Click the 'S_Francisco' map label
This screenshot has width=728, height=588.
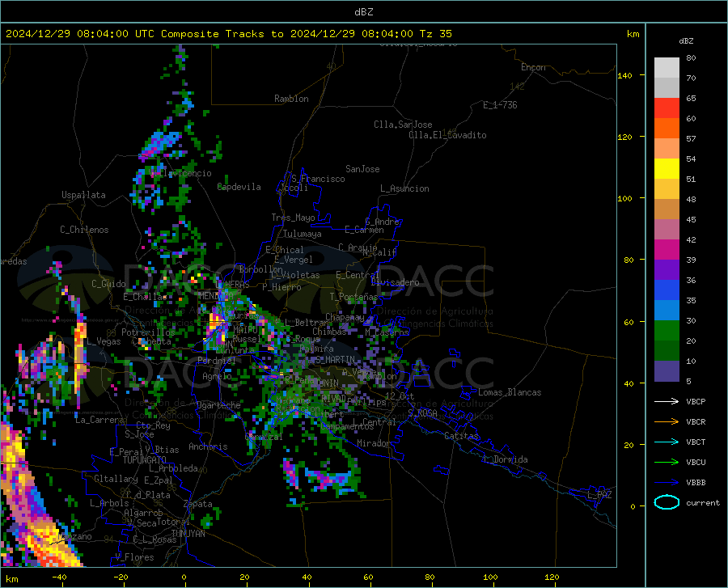[318, 179]
